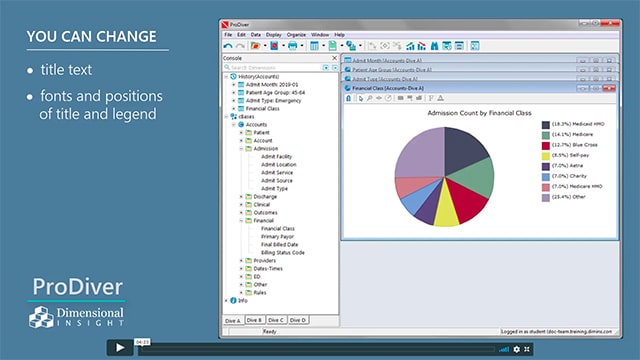Click the Print toolbar icon
Viewport: 640px width, 360px height.
[x=293, y=46]
